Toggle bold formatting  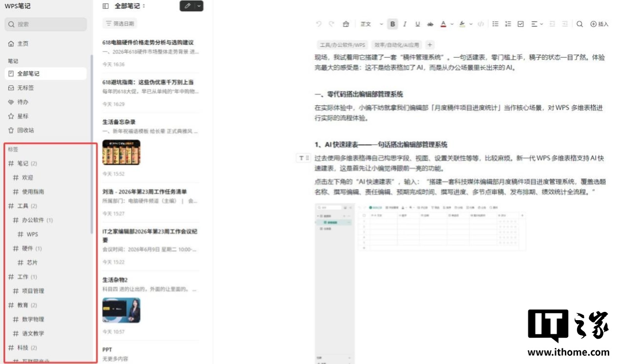pyautogui.click(x=392, y=24)
